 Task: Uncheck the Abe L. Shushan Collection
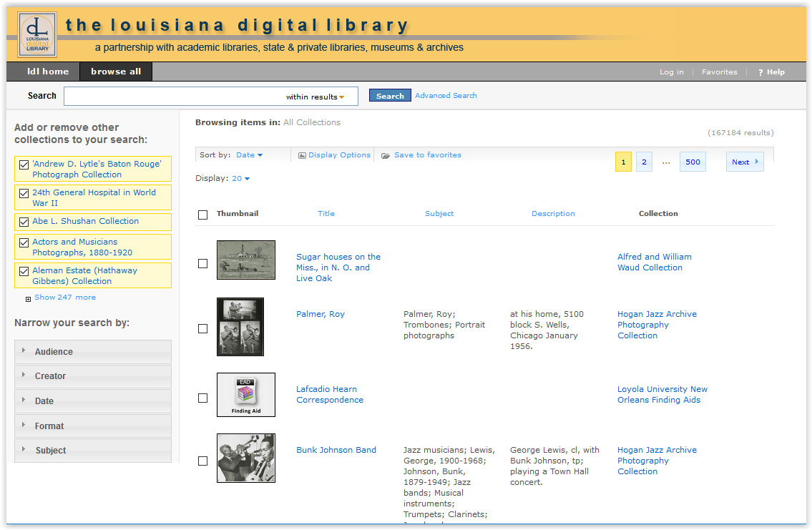pos(24,222)
